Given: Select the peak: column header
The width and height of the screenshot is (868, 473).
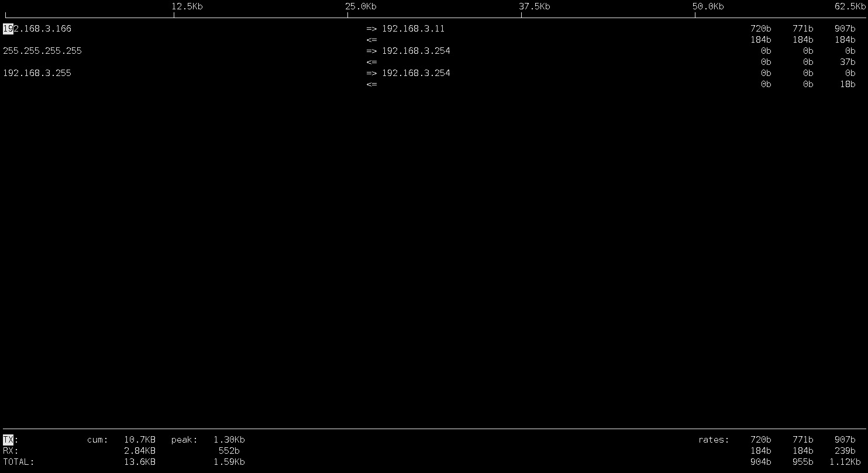Looking at the screenshot, I should [x=184, y=440].
